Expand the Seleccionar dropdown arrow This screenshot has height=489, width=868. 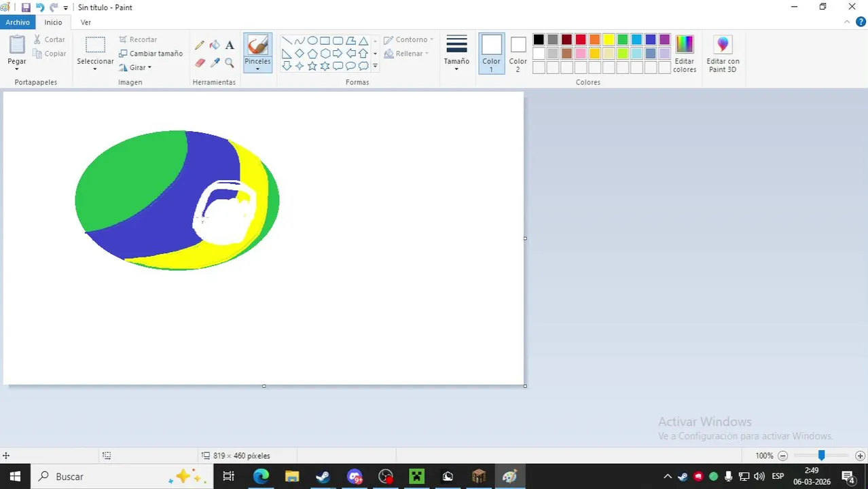click(x=95, y=69)
